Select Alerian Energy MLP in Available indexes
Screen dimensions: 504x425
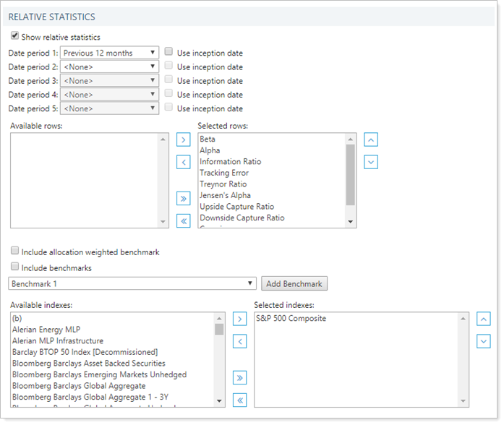(x=46, y=330)
